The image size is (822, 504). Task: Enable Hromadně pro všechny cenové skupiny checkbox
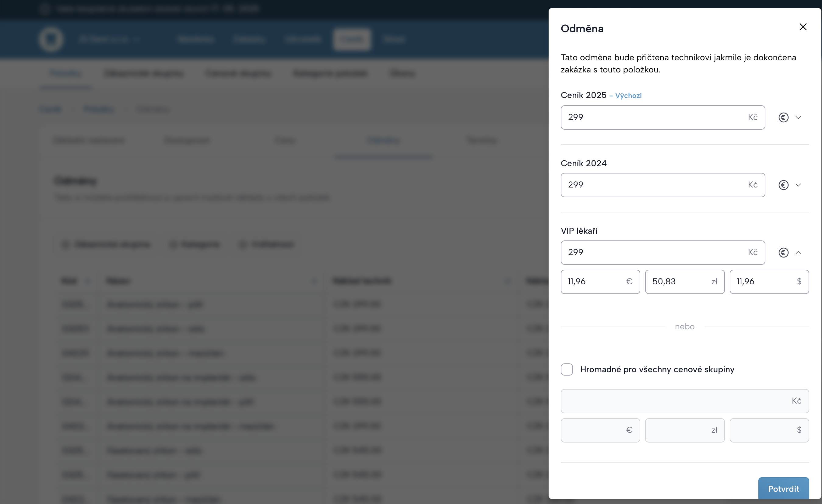pos(567,369)
